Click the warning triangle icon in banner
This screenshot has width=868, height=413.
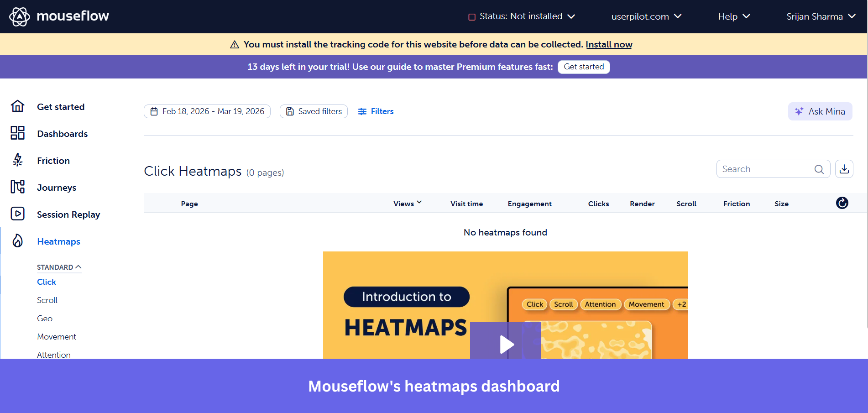tap(235, 45)
